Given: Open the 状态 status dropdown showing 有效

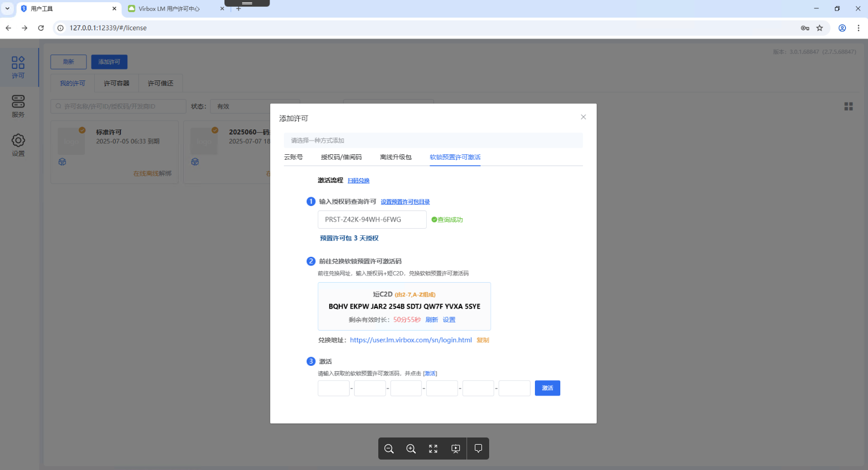Looking at the screenshot, I should click(x=254, y=106).
